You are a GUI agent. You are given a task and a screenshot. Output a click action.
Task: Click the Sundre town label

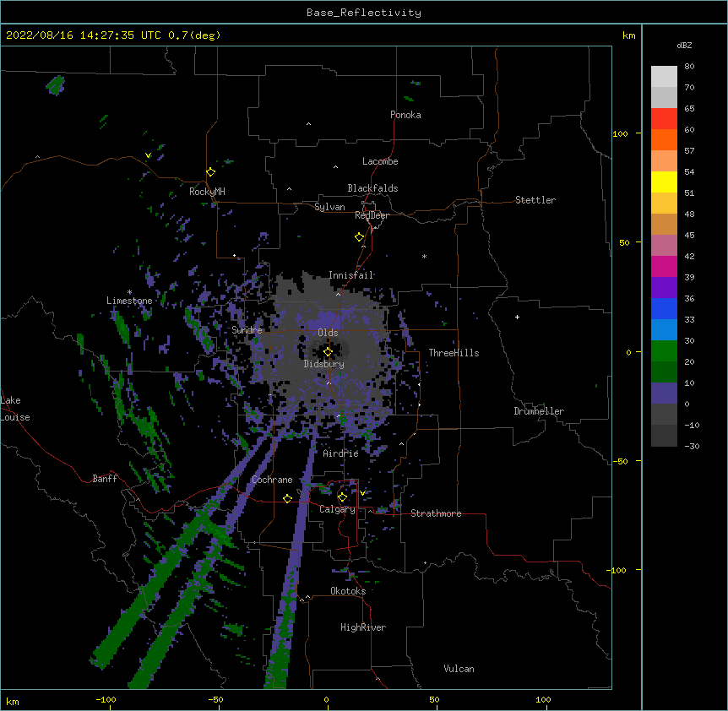click(x=247, y=330)
